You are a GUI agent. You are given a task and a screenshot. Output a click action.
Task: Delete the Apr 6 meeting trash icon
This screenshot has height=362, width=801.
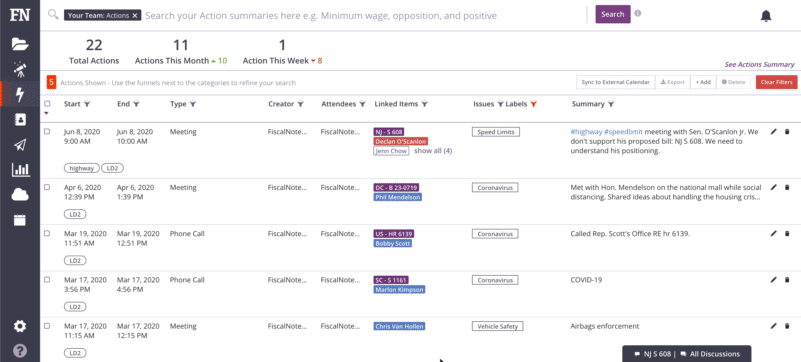pos(787,187)
